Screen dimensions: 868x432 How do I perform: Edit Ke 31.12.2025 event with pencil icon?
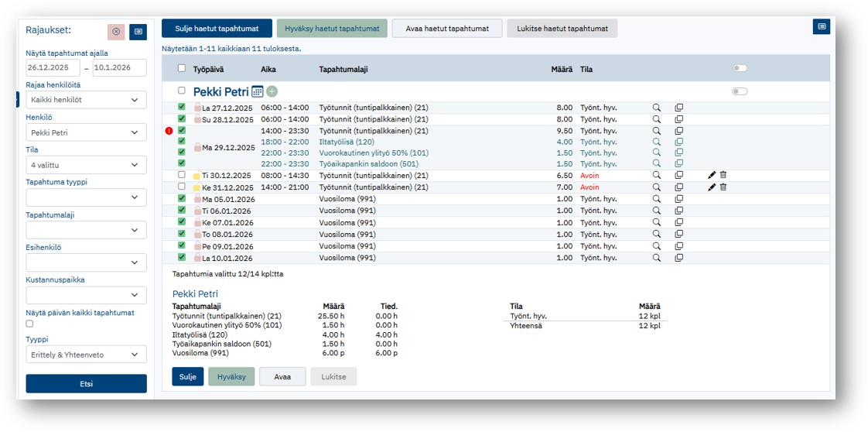712,187
